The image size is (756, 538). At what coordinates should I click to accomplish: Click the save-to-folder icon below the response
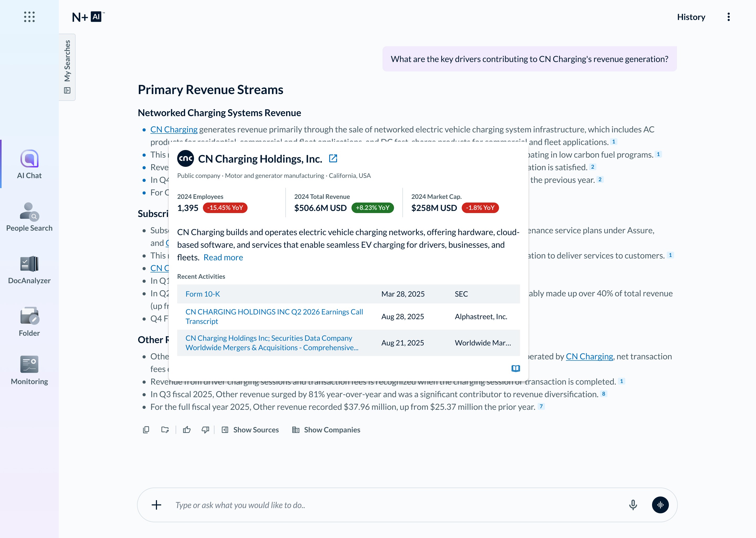[x=165, y=430]
